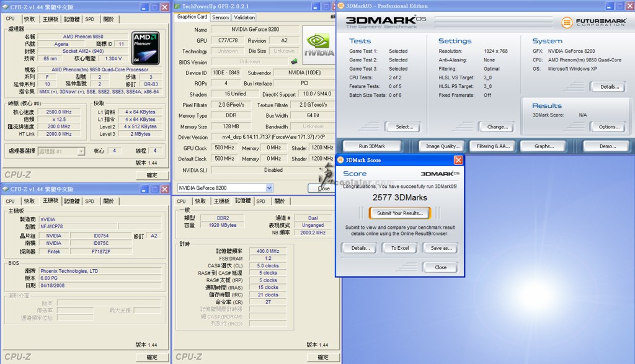Click Close button in GPU-Z
The image size is (635, 364).
(323, 189)
